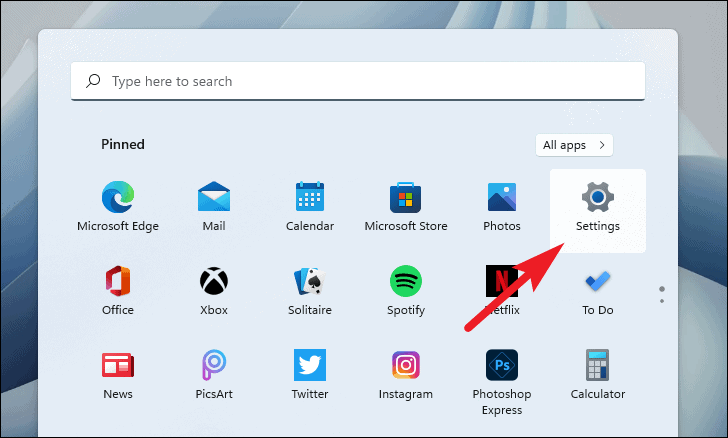Open the News app
Screen dimensions: 728x438
pos(118,375)
